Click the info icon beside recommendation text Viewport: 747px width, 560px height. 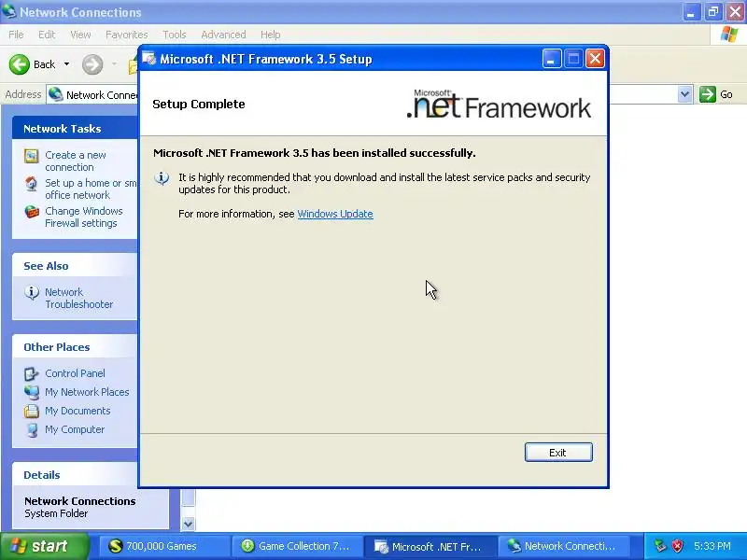[x=162, y=178]
